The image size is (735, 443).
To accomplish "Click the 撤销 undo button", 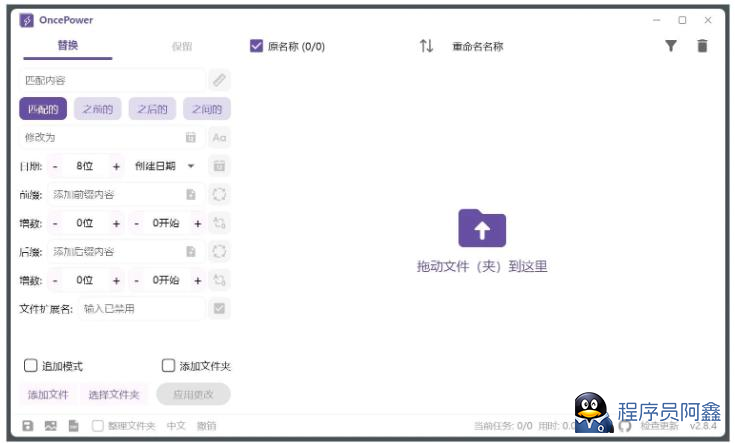I will click(206, 426).
